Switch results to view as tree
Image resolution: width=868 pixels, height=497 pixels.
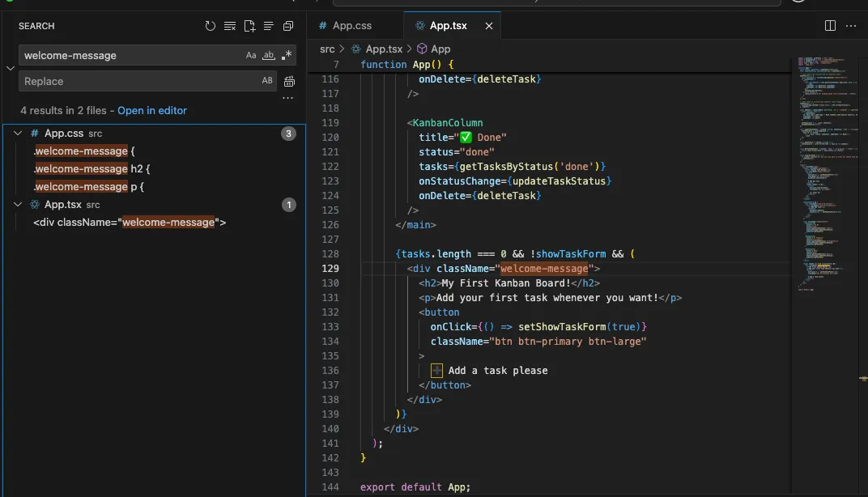point(269,26)
